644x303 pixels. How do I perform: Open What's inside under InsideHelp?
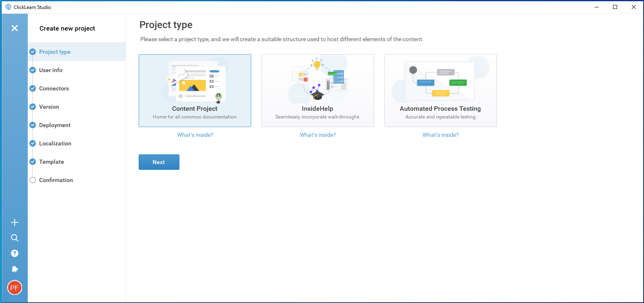[x=318, y=135]
